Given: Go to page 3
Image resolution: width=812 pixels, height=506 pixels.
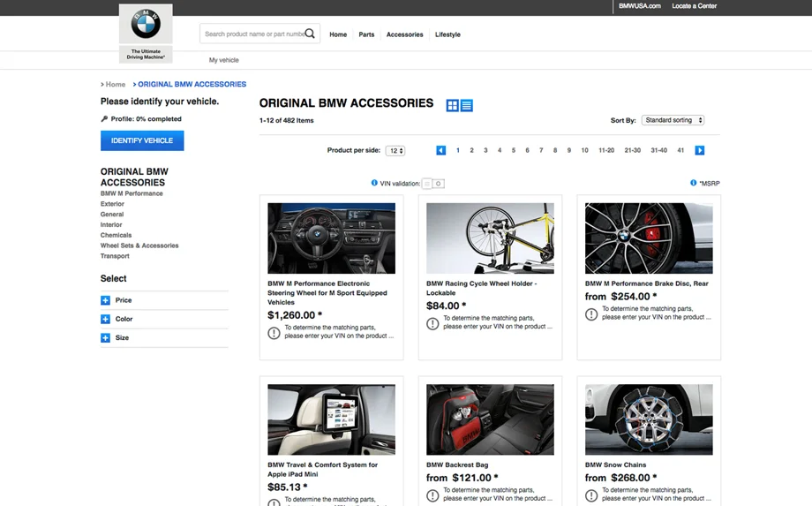Looking at the screenshot, I should [x=485, y=150].
